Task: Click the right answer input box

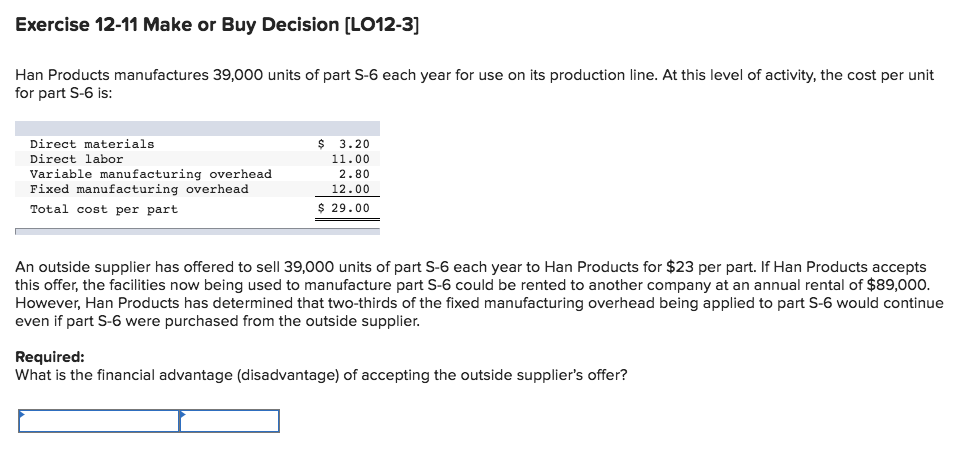Action: pyautogui.click(x=230, y=421)
